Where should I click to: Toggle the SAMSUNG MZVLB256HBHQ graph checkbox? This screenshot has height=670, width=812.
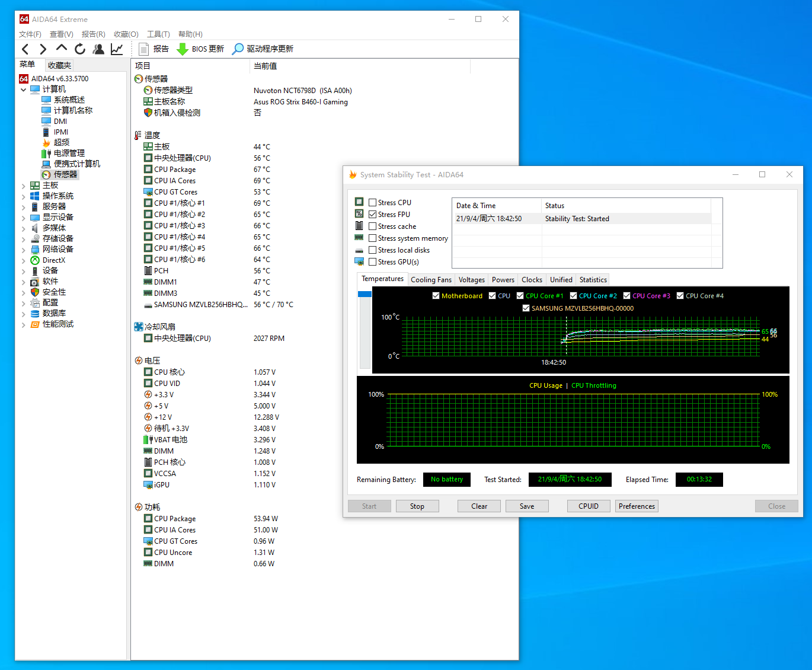click(x=526, y=308)
